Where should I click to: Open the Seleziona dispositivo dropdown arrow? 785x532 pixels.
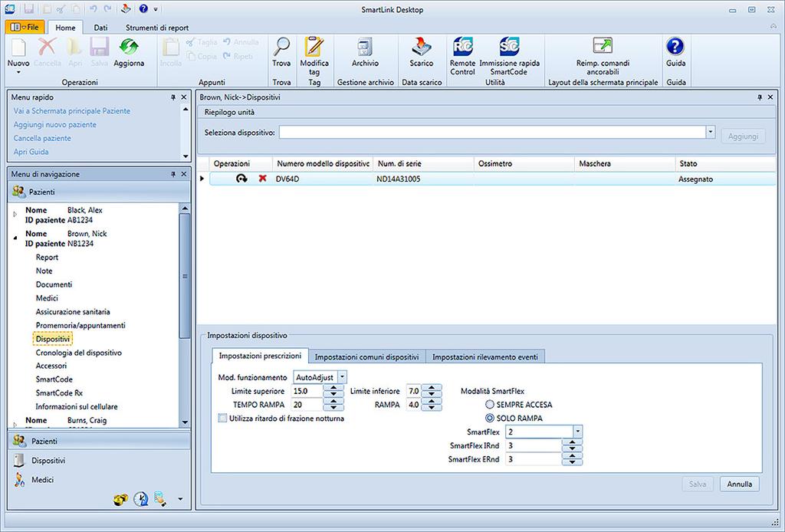point(711,132)
